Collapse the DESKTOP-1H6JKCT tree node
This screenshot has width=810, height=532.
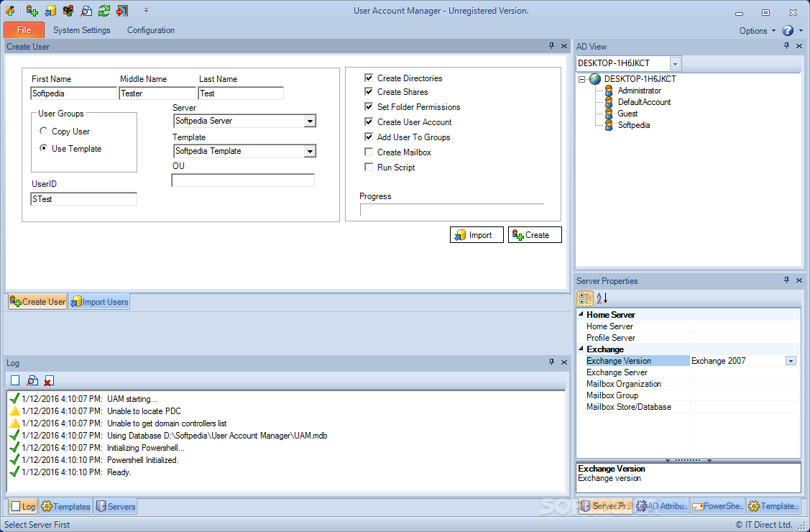tap(581, 80)
